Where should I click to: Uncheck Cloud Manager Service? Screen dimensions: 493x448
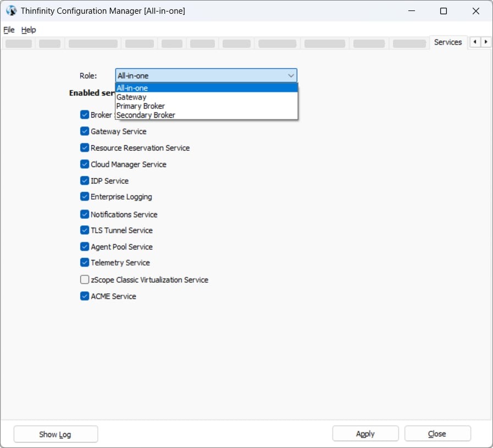85,164
